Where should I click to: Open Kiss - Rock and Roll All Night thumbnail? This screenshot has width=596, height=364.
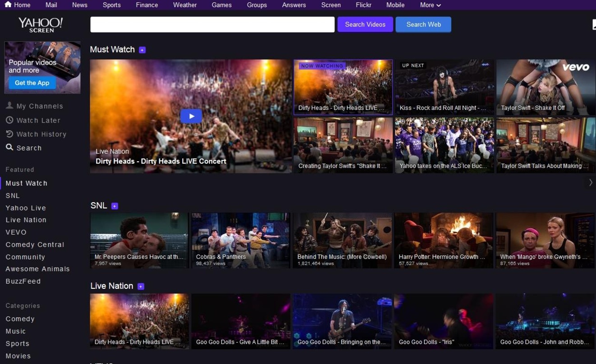click(445, 87)
